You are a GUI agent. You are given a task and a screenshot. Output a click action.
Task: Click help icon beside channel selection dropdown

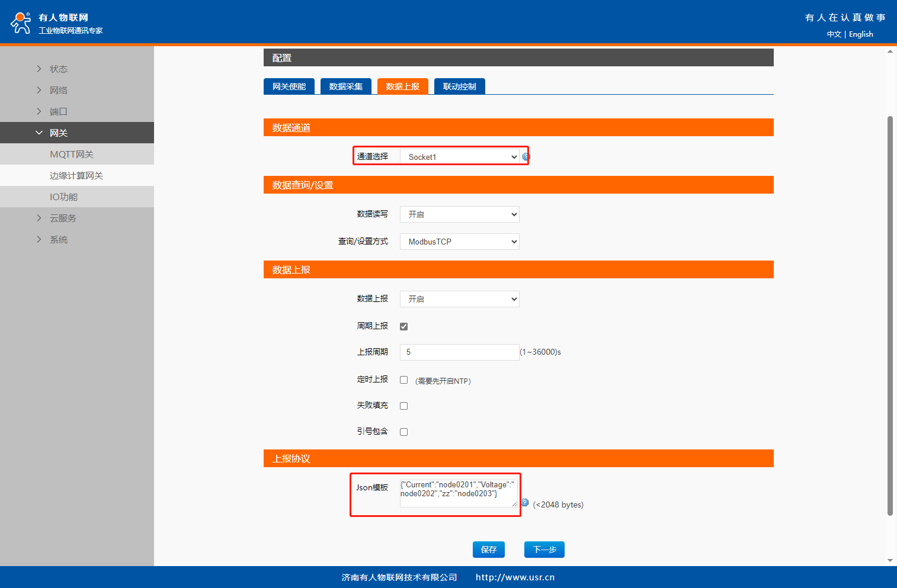point(526,157)
